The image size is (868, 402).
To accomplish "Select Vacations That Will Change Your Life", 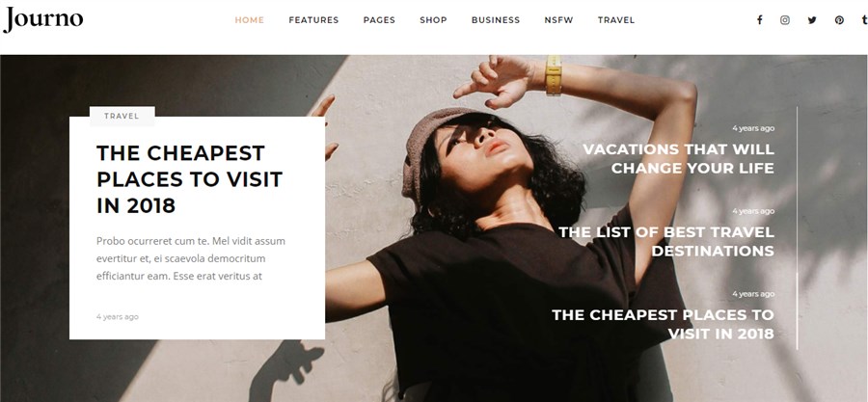I will (x=678, y=158).
